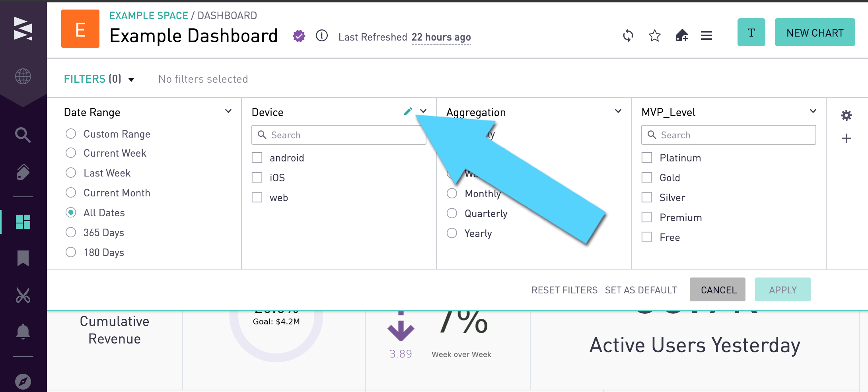868x392 pixels.
Task: Open the scissors snippet tool in sidebar
Action: pyautogui.click(x=23, y=295)
